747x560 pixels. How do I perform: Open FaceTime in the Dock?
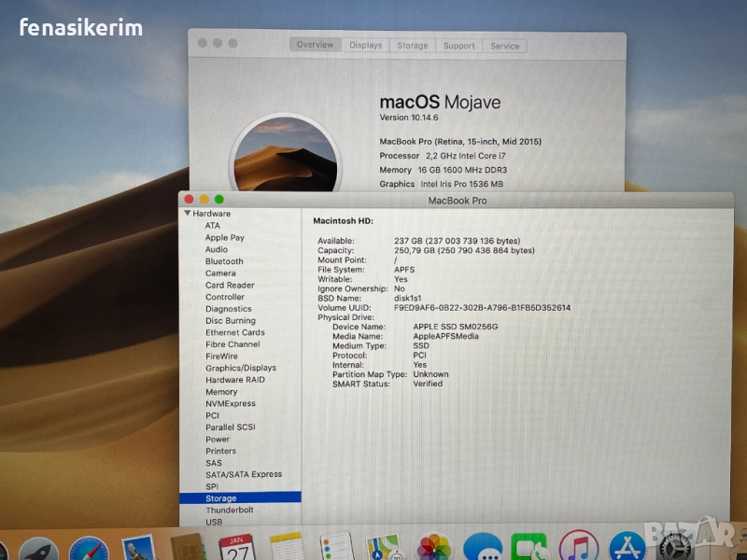[529, 548]
